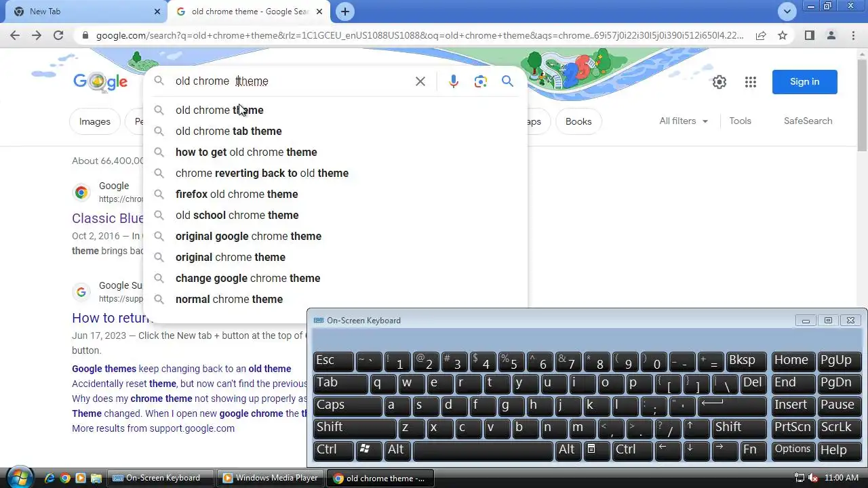Bookmark this page with star icon
Screen dimensions: 868x488
coord(783,35)
